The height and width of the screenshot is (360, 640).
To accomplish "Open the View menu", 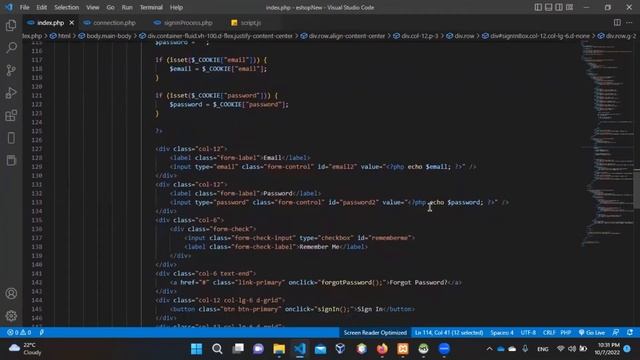I will click(93, 7).
